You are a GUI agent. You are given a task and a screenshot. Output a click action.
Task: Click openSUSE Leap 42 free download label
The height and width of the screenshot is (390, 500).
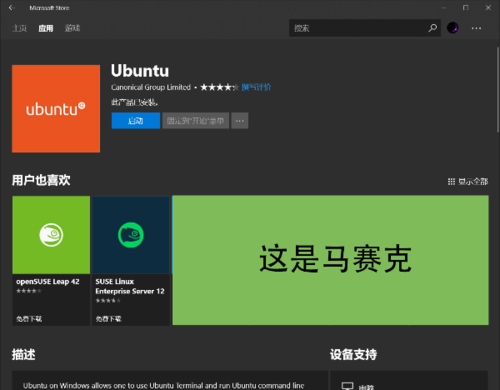coord(29,319)
